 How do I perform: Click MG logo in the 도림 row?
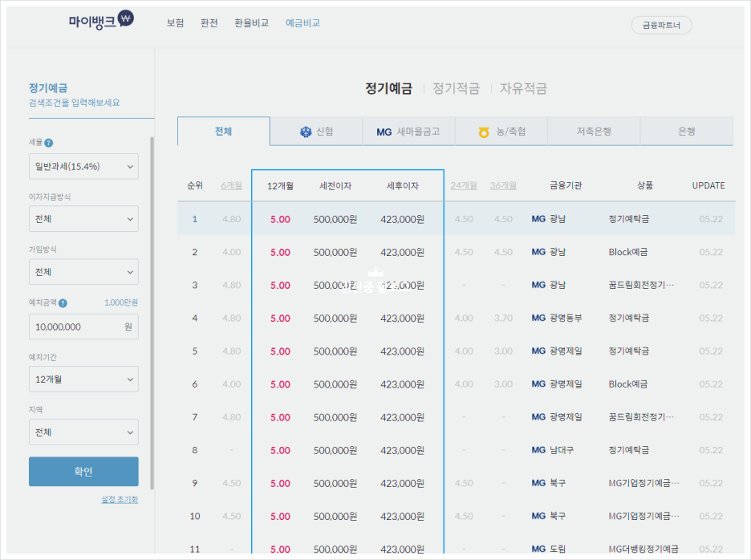pyautogui.click(x=538, y=549)
